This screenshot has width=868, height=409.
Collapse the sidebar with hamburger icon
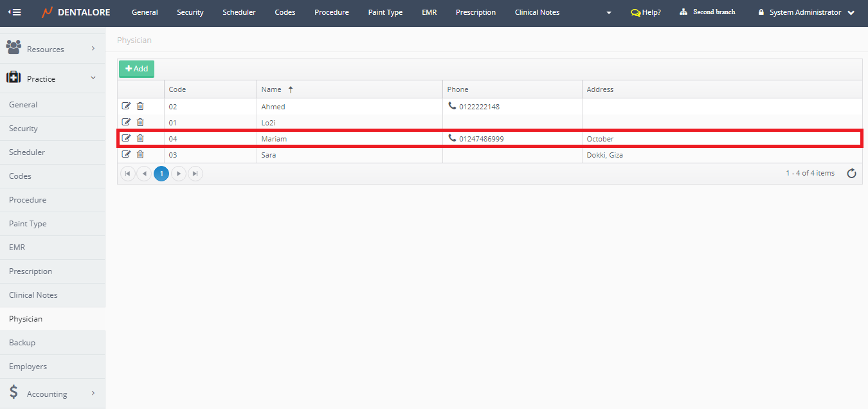[x=14, y=12]
